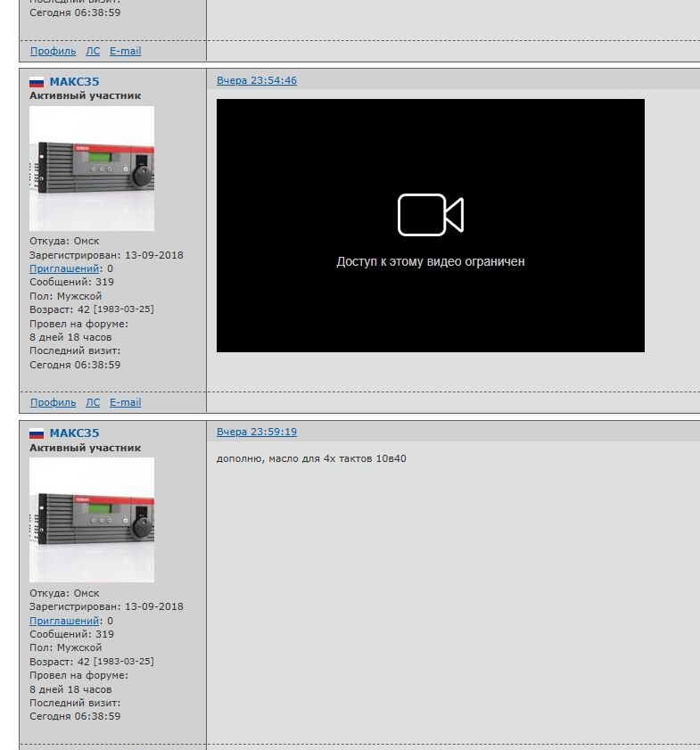Click the 'Доступ к этому видео ограничен' message
This screenshot has height=750, width=700.
pyautogui.click(x=431, y=261)
